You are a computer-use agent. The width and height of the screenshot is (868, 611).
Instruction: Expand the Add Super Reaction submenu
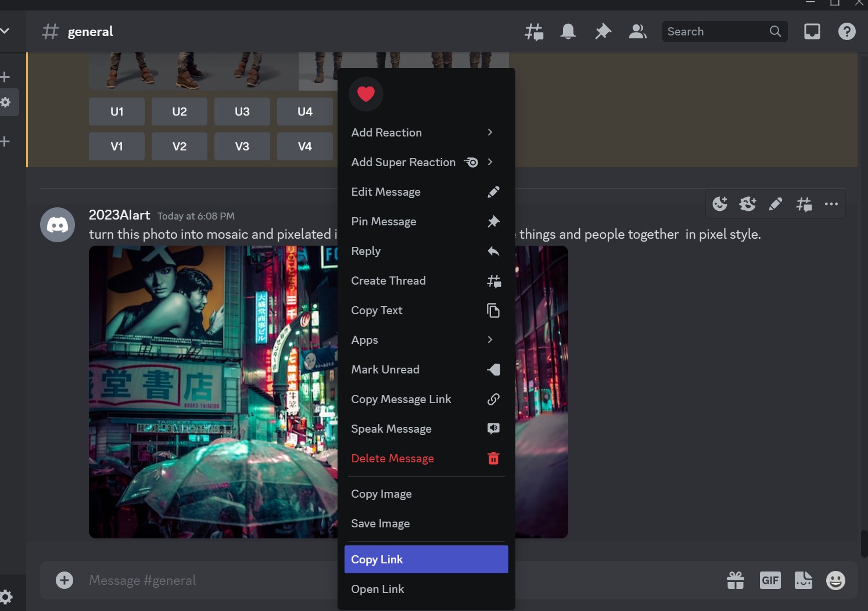[426, 162]
